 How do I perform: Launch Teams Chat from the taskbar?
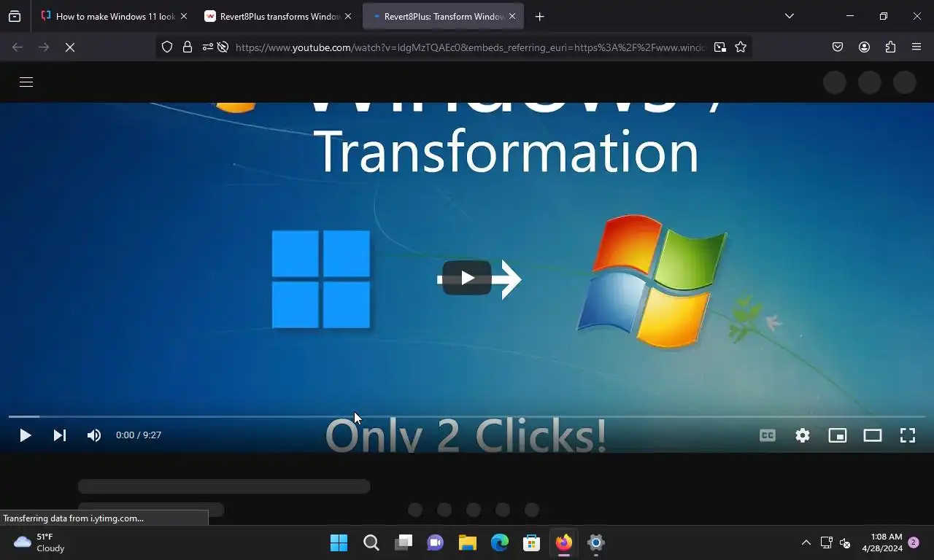[x=436, y=542]
